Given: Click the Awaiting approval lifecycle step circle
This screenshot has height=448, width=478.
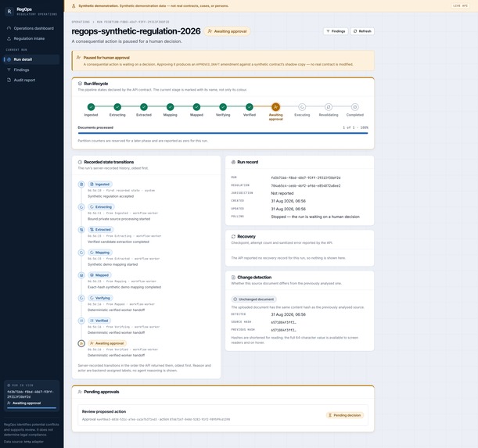Looking at the screenshot, I should pos(275,107).
